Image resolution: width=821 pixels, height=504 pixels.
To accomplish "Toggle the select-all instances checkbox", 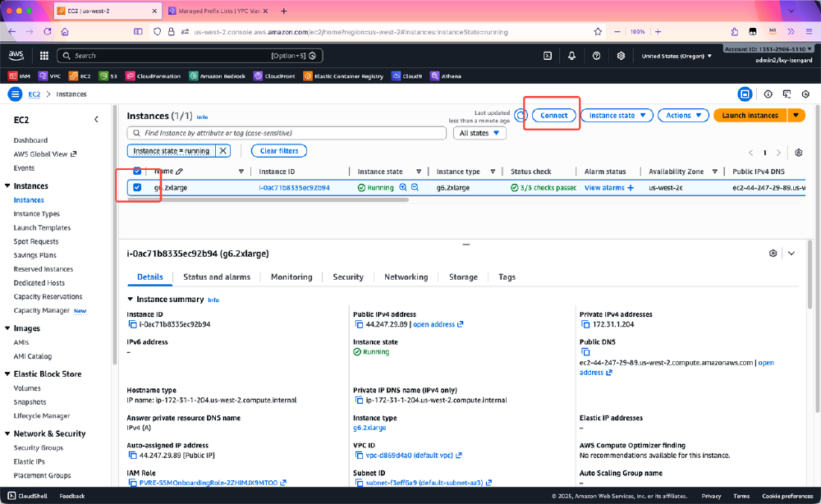I will (136, 171).
